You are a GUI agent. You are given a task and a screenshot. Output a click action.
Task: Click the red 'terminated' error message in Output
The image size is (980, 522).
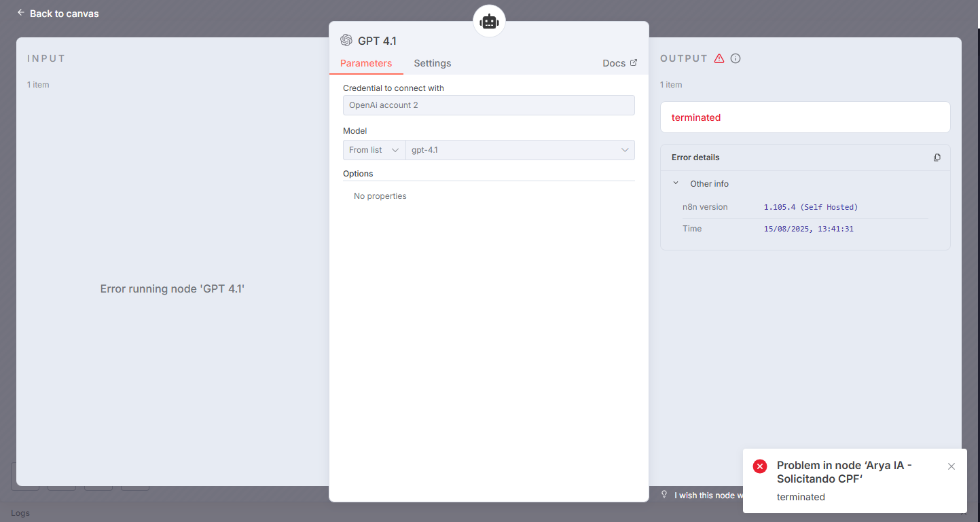(x=696, y=117)
